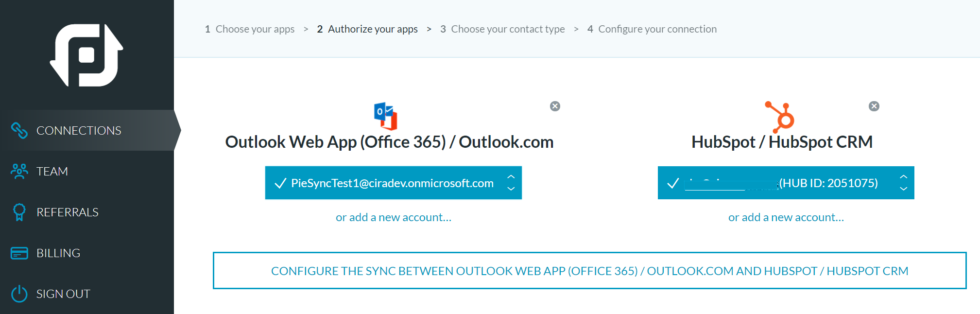Click the Connections chain-link icon
The height and width of the screenshot is (314, 980).
click(x=19, y=130)
